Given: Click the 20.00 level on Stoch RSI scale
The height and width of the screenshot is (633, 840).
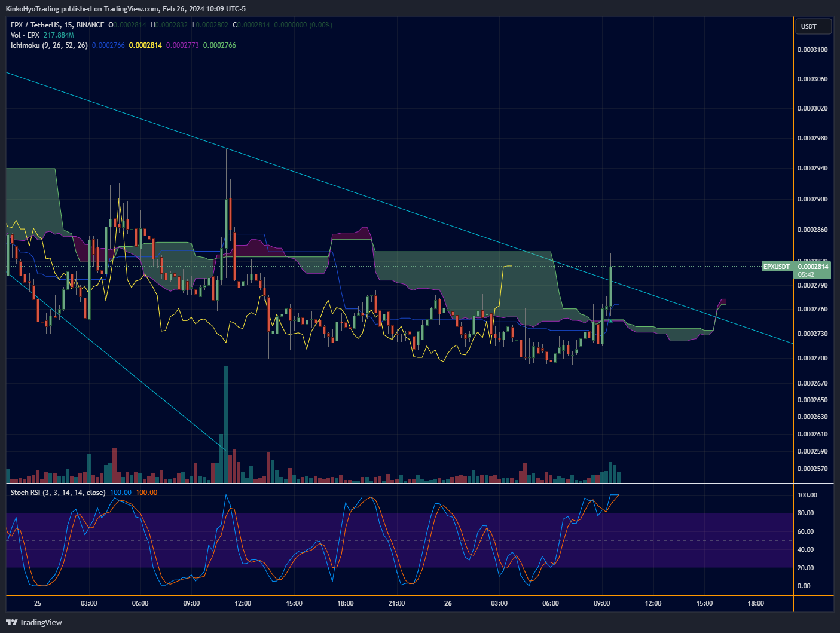Looking at the screenshot, I should point(805,568).
